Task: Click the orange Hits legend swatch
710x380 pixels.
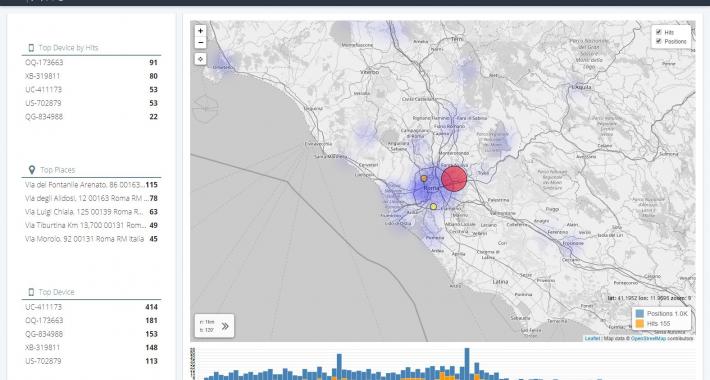Action: [640, 323]
